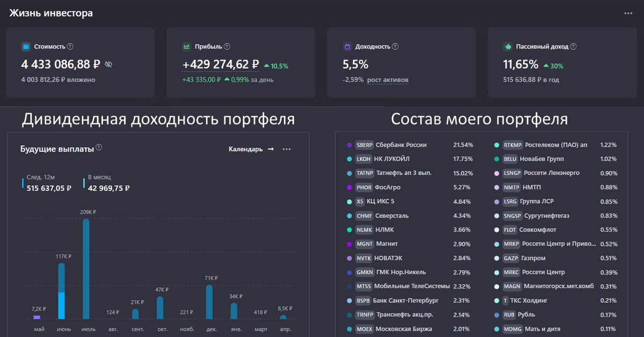Open the Календарь link with arrow

(x=251, y=149)
